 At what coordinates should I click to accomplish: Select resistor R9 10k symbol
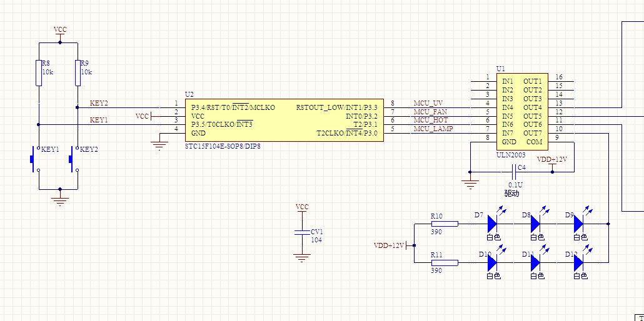(x=78, y=72)
